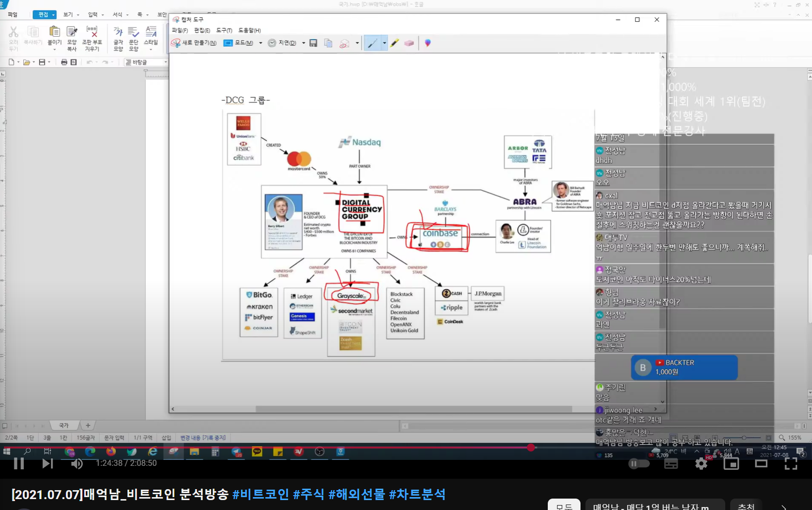Skip to the next video
Viewport: 812px width, 510px height.
click(x=47, y=463)
